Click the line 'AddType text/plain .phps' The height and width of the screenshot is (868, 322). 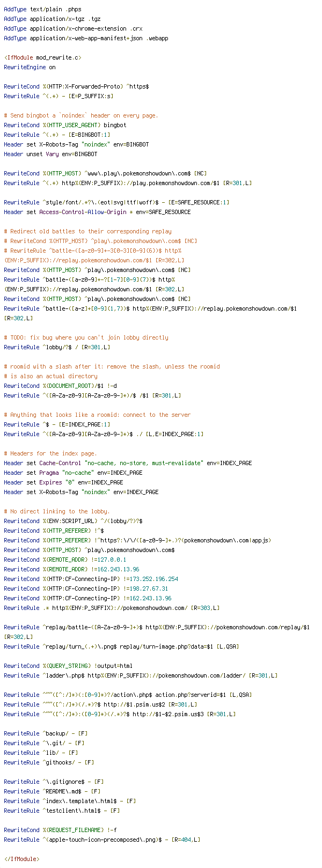pos(43,9)
